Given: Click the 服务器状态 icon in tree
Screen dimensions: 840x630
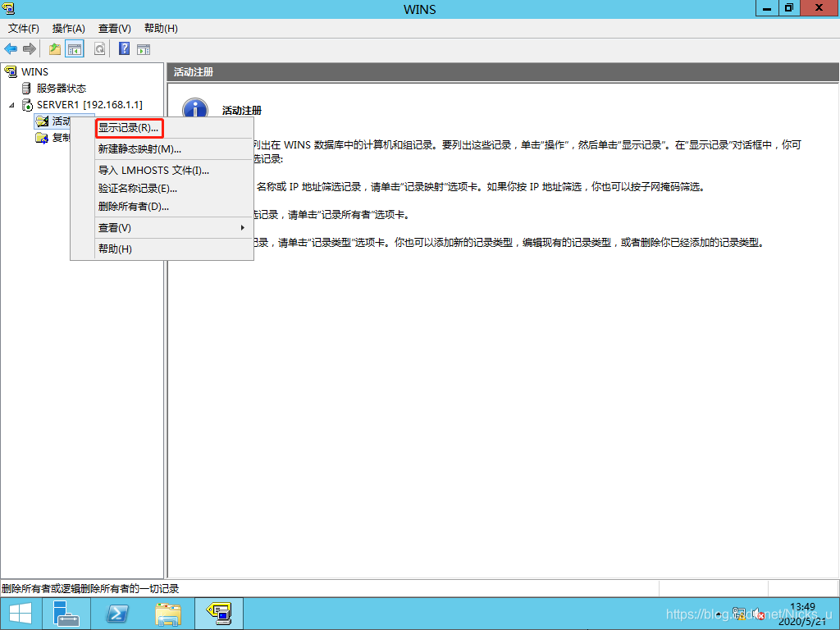Looking at the screenshot, I should (26, 88).
